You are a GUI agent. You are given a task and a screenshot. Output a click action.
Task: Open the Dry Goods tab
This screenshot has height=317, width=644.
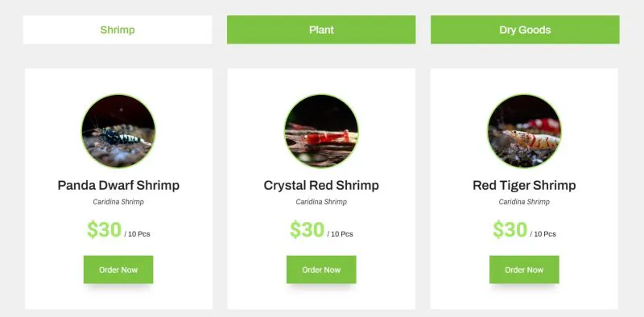[x=525, y=30]
